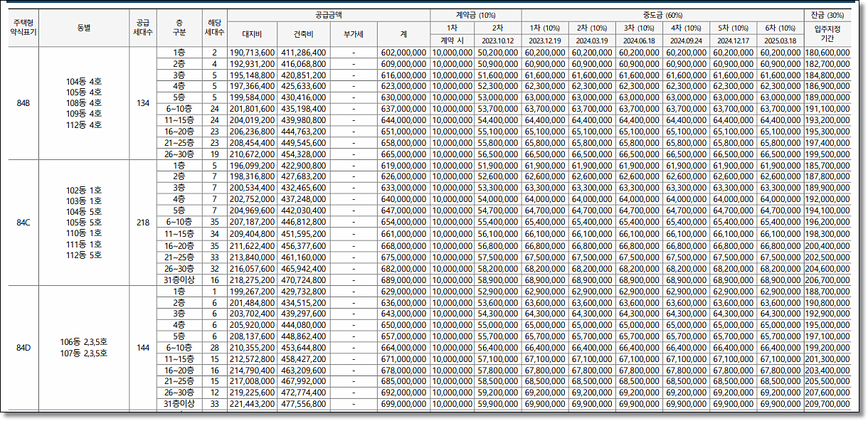This screenshot has height=421, width=868.
Task: Select balance amount 180,600,000 cell
Action: (x=827, y=53)
